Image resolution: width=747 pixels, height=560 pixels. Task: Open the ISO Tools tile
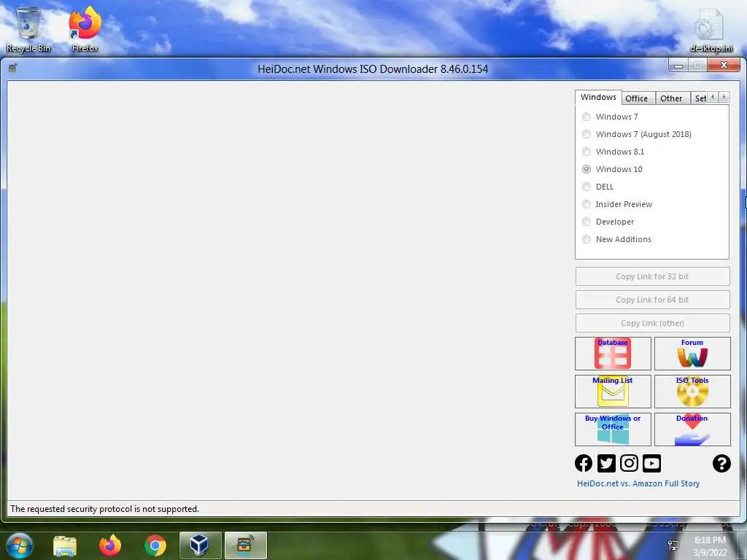[x=692, y=392]
